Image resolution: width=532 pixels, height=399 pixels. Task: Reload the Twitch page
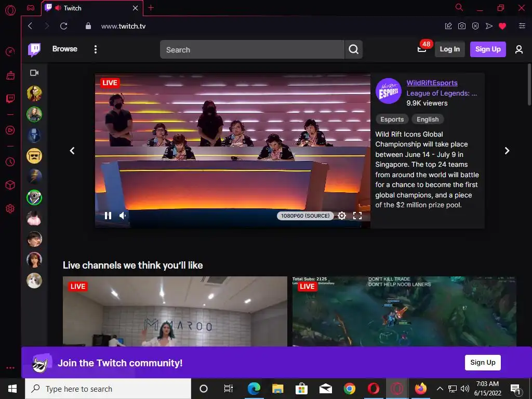64,26
